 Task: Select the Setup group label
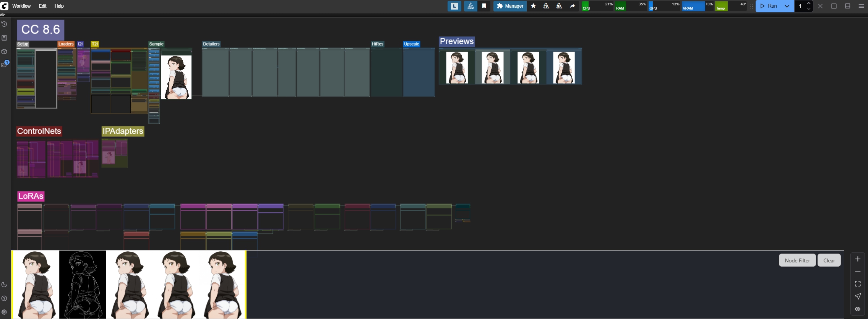point(23,44)
